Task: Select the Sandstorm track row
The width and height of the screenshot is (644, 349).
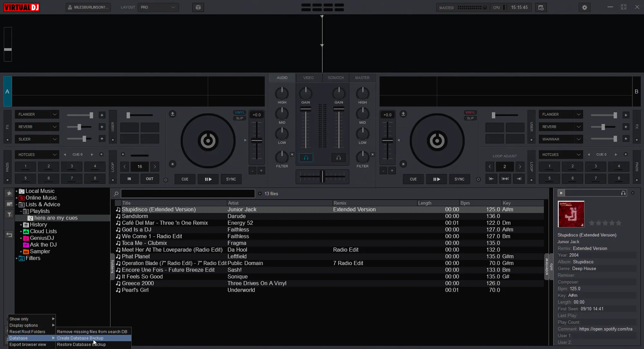Action: coord(135,216)
